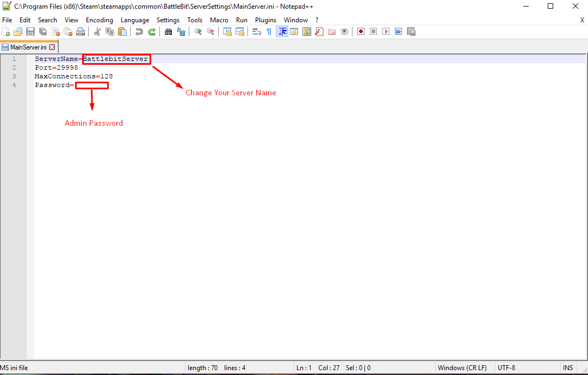The image size is (588, 375).
Task: Open the Settings menu
Action: pos(168,20)
